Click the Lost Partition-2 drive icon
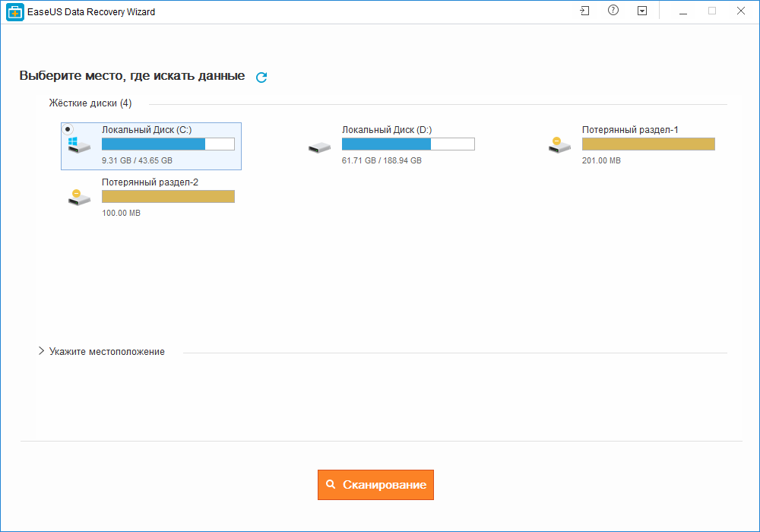The width and height of the screenshot is (760, 532). coord(79,197)
